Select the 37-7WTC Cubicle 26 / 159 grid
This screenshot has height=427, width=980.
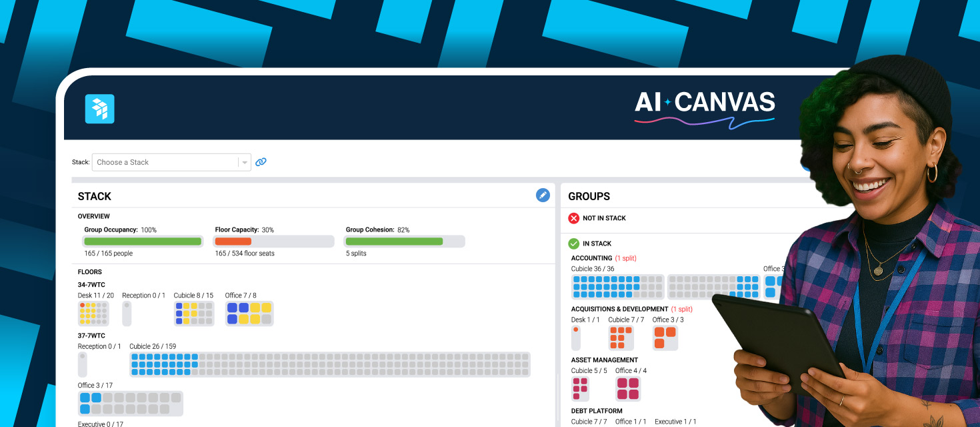point(330,364)
